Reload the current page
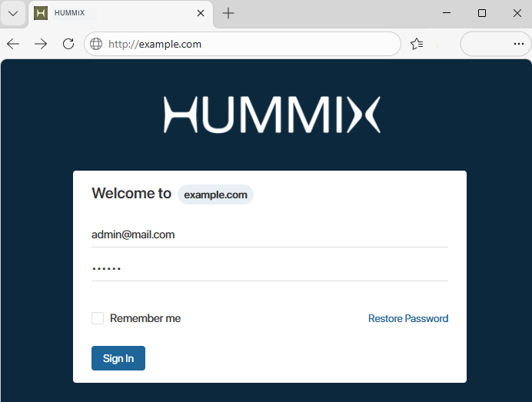This screenshot has height=402, width=532. click(x=68, y=44)
